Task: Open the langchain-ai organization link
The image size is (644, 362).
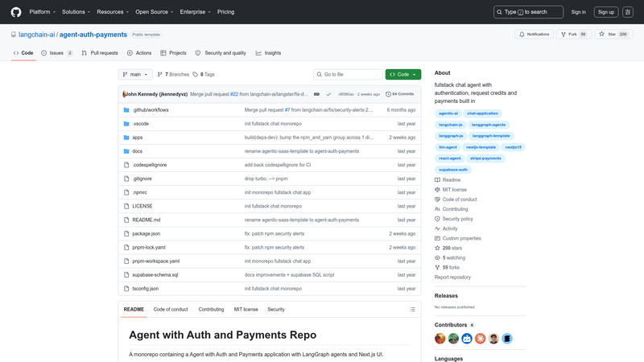Action: pos(36,35)
